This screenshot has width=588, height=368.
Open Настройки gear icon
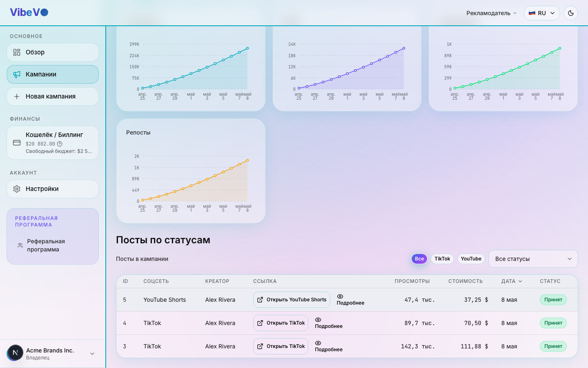(17, 189)
